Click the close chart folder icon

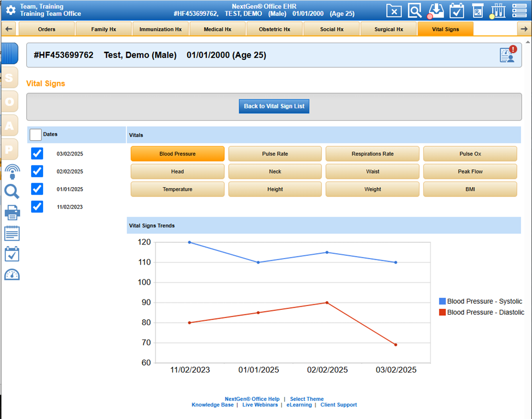click(x=394, y=10)
